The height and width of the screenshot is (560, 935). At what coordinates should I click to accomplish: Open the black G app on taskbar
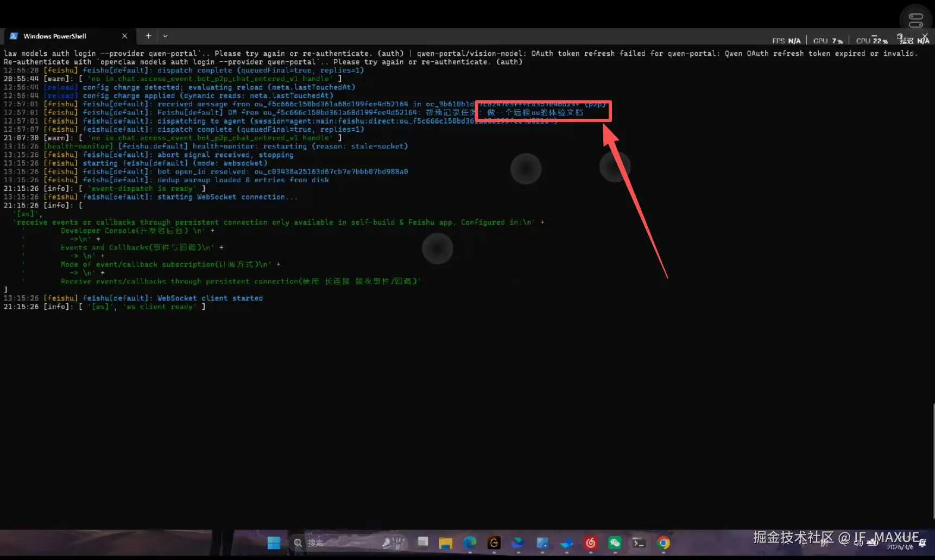coord(494,543)
